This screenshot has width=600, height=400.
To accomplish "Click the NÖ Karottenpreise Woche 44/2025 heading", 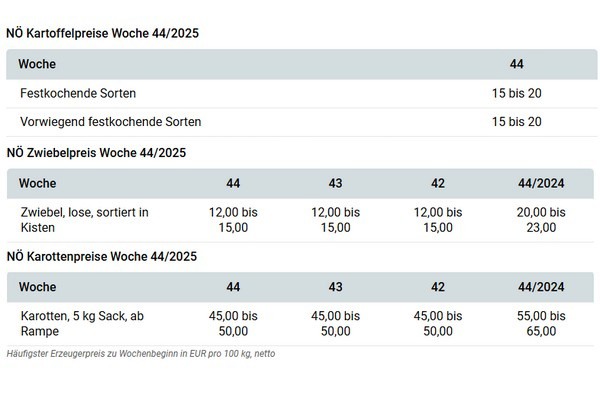I will [x=101, y=256].
